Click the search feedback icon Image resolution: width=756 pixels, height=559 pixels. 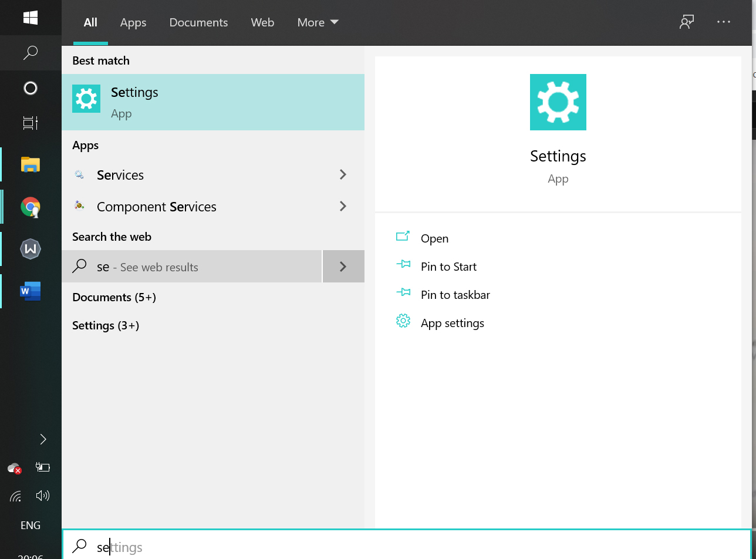pyautogui.click(x=687, y=22)
